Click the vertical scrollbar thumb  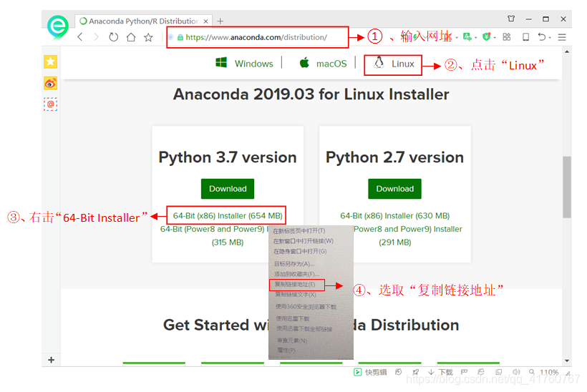(567, 187)
